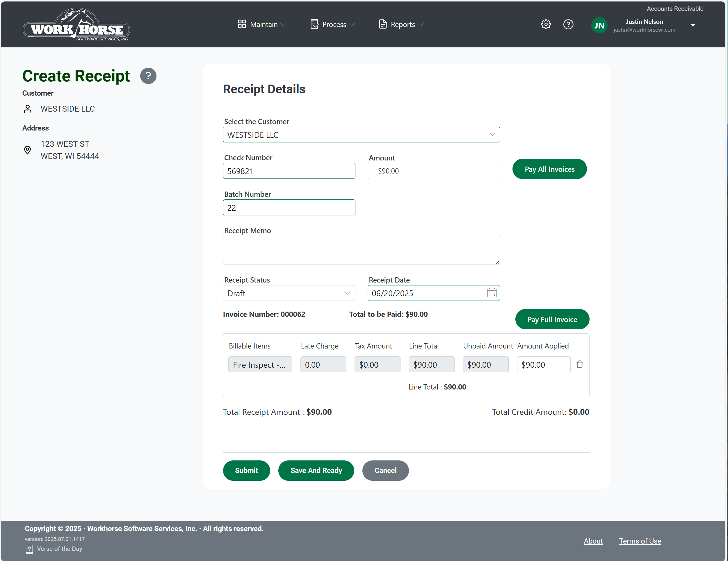
Task: Open the Maintain menu
Action: [x=262, y=25]
